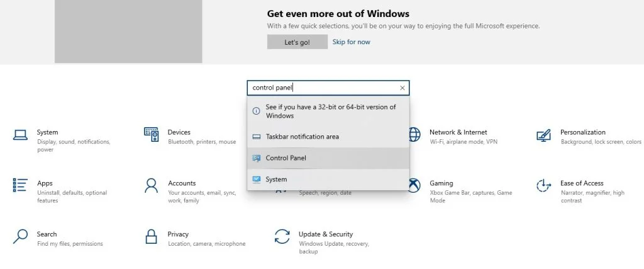Choose 'Control Panel' from search suggestions

[328, 158]
